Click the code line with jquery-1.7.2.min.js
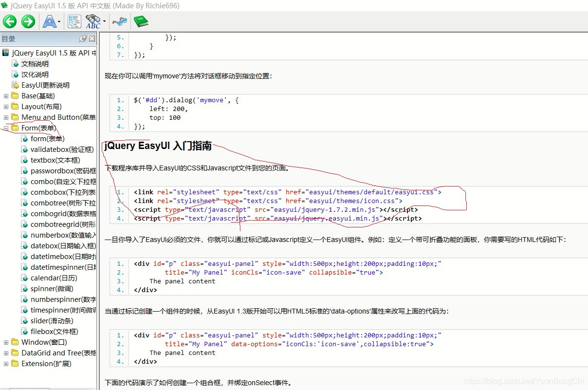Image resolution: width=588 pixels, height=390 pixels. (x=276, y=210)
